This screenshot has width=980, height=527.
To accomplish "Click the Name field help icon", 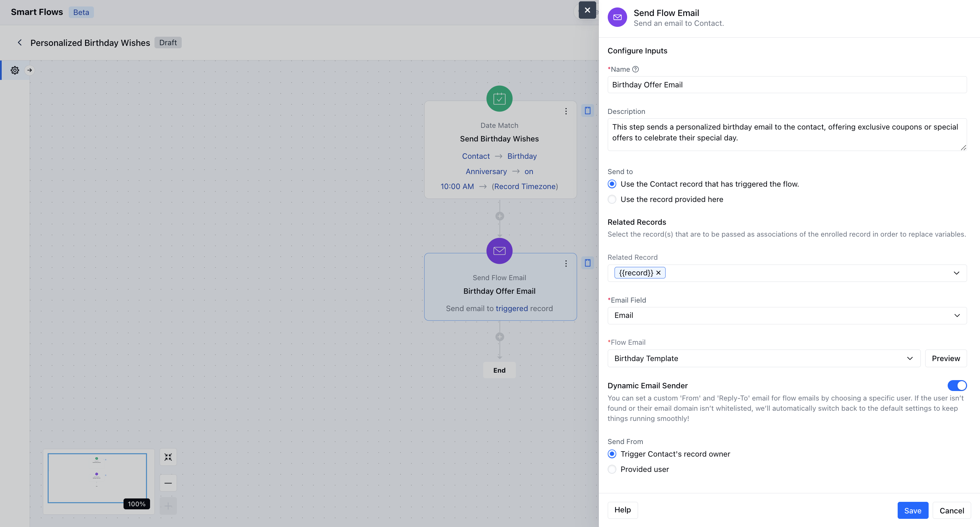I will click(635, 69).
